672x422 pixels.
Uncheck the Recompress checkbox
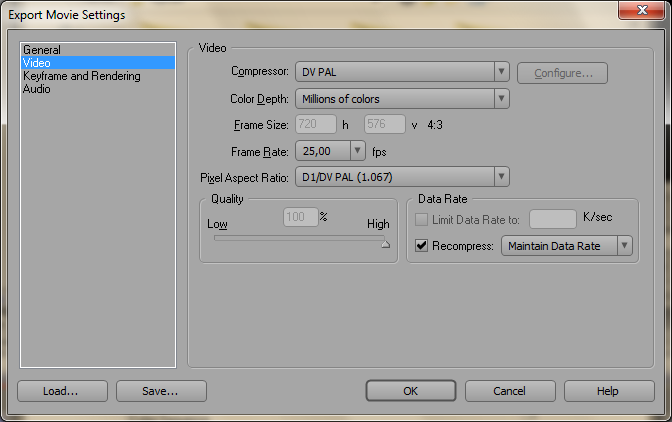(x=421, y=245)
